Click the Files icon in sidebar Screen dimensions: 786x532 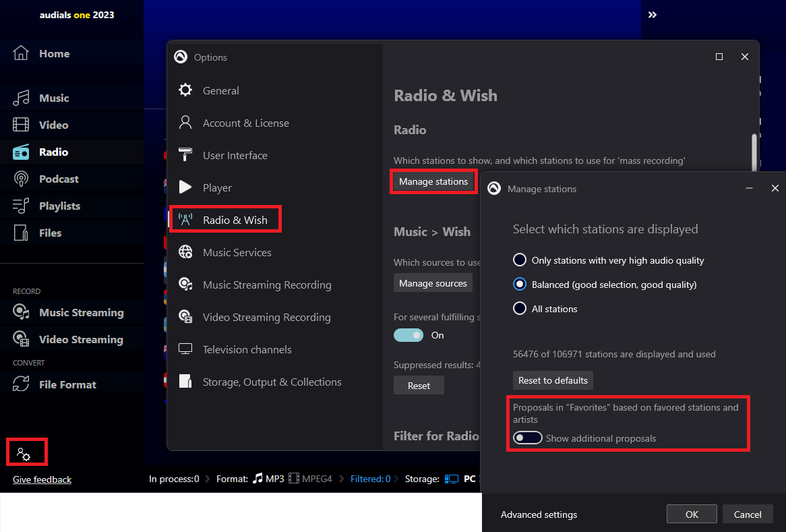pos(20,233)
